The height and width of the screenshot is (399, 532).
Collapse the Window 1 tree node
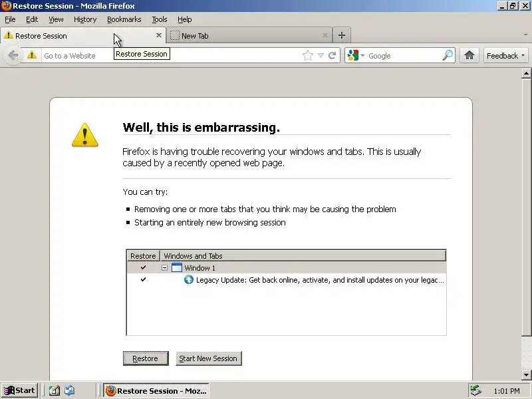pos(164,268)
